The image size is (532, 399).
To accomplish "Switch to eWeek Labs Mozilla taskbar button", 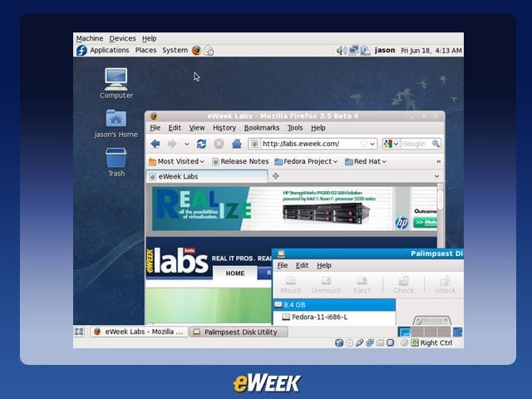I will 139,332.
